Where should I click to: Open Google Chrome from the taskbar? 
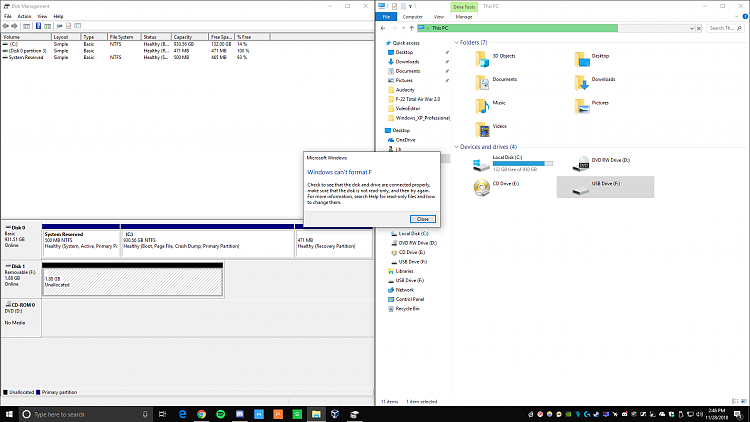[201, 414]
